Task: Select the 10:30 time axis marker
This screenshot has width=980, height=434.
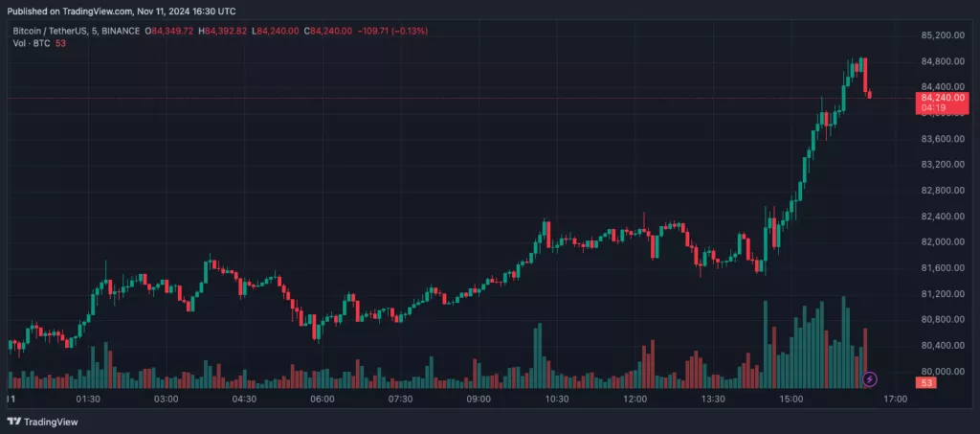Action: (x=556, y=399)
